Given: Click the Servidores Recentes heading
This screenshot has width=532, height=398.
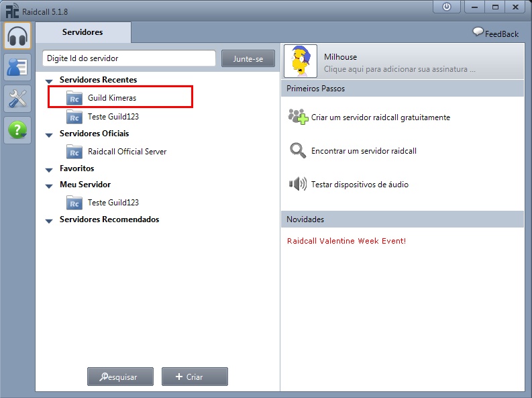Looking at the screenshot, I should tap(99, 80).
